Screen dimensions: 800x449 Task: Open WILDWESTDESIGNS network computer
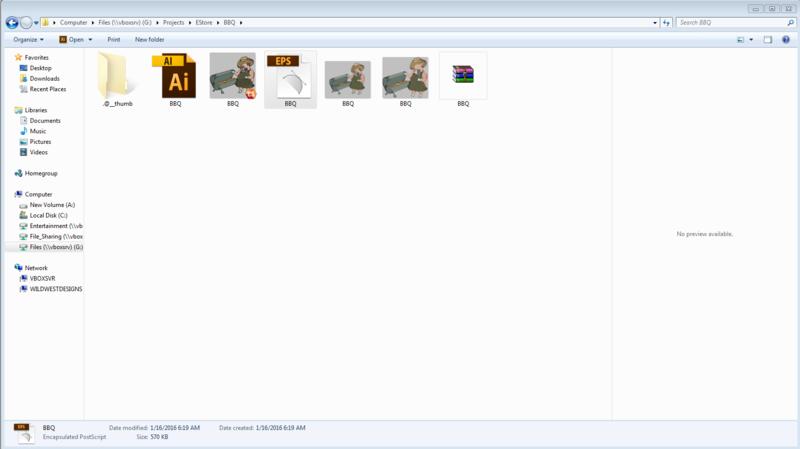pyautogui.click(x=56, y=289)
